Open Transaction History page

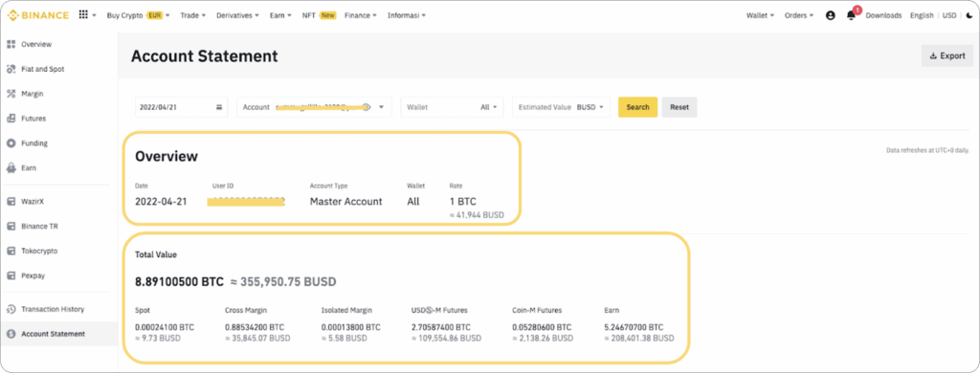[53, 309]
